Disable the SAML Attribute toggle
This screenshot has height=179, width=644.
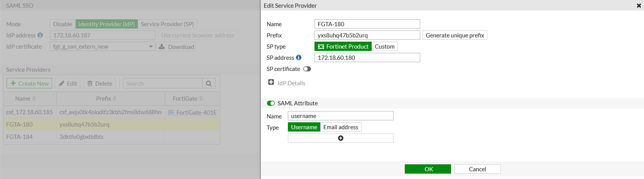click(271, 103)
